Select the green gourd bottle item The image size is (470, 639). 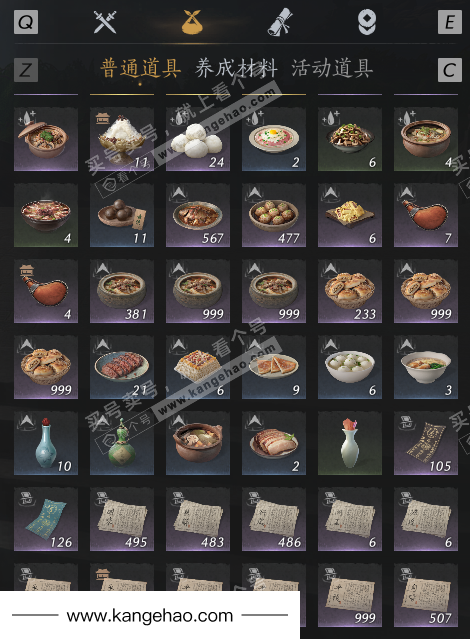(x=122, y=443)
